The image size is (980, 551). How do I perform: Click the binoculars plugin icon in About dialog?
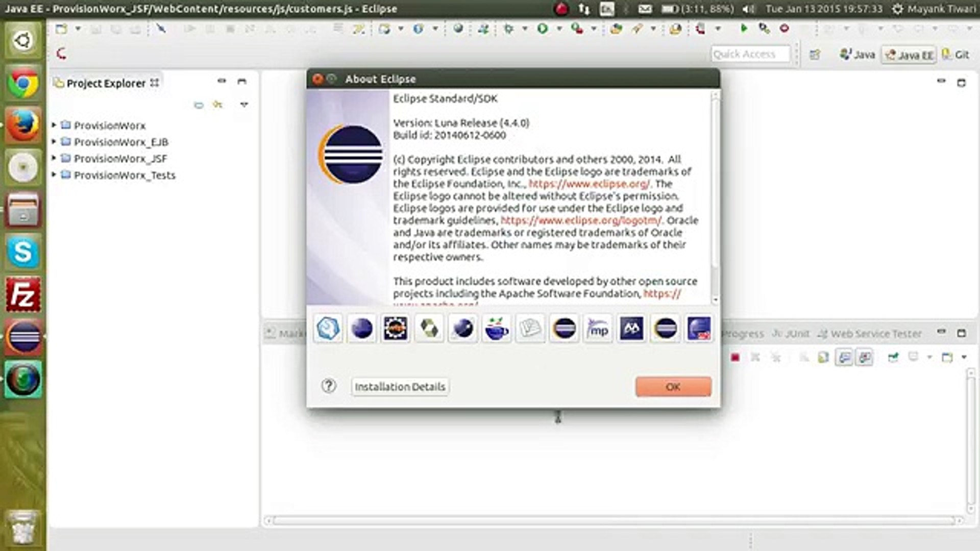click(631, 329)
